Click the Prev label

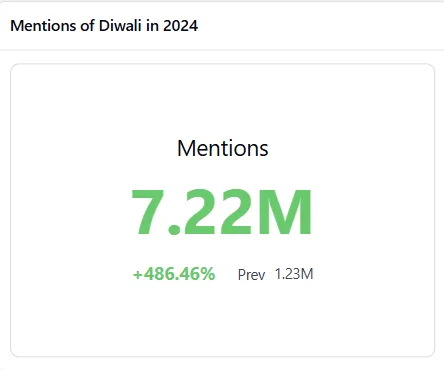pos(251,275)
